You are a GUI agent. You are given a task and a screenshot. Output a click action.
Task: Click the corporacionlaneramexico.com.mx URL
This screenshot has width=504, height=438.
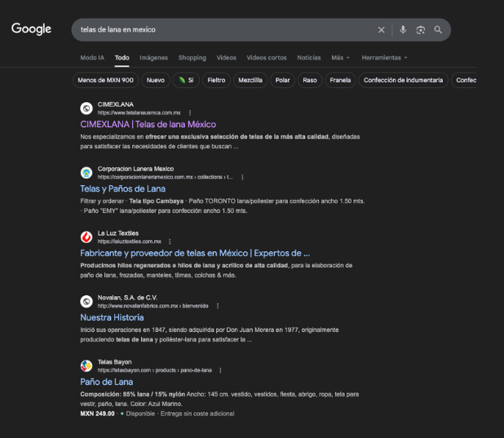[x=166, y=177]
